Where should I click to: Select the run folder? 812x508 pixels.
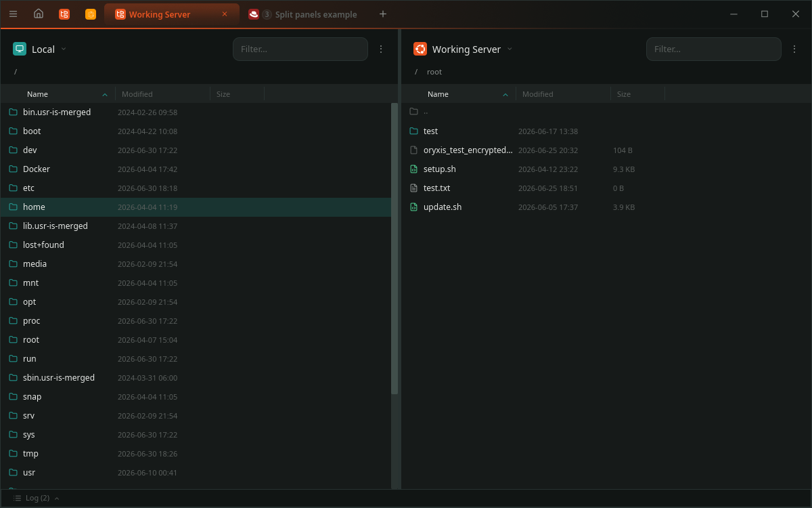tap(196, 359)
